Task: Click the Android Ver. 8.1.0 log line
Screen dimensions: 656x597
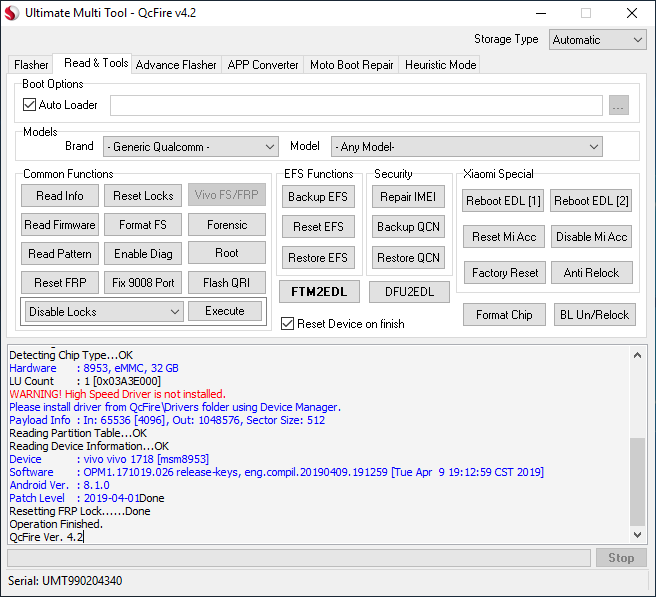Action: 59,485
